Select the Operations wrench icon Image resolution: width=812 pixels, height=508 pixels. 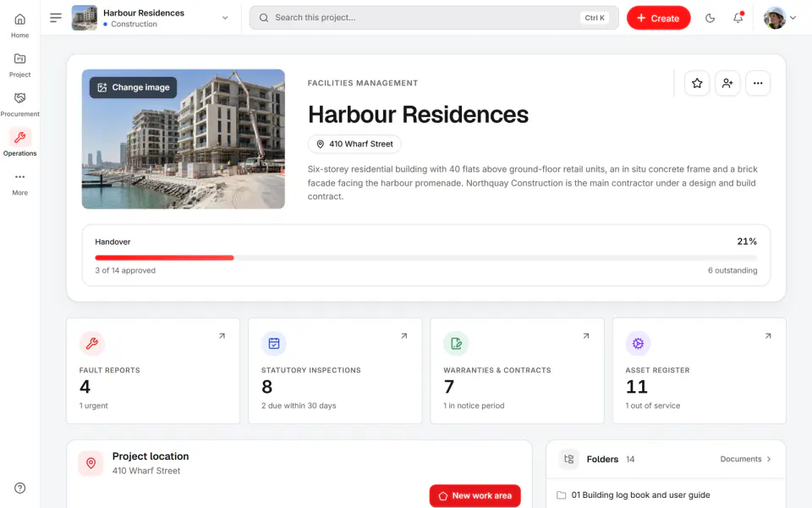tap(19, 137)
